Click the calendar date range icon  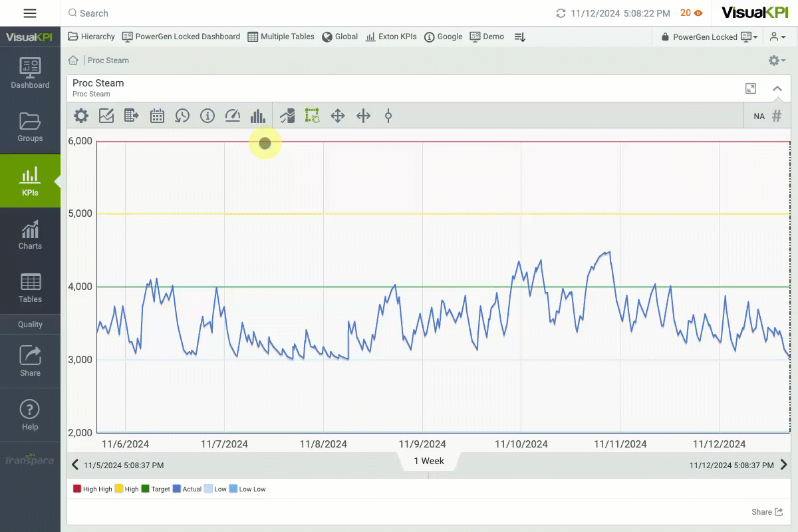click(x=157, y=116)
